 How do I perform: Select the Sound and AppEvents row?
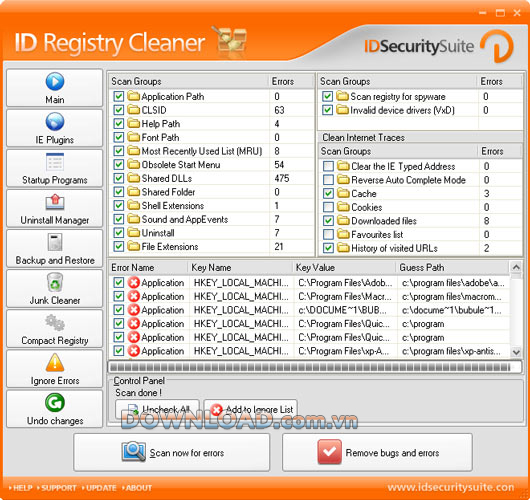[213, 219]
